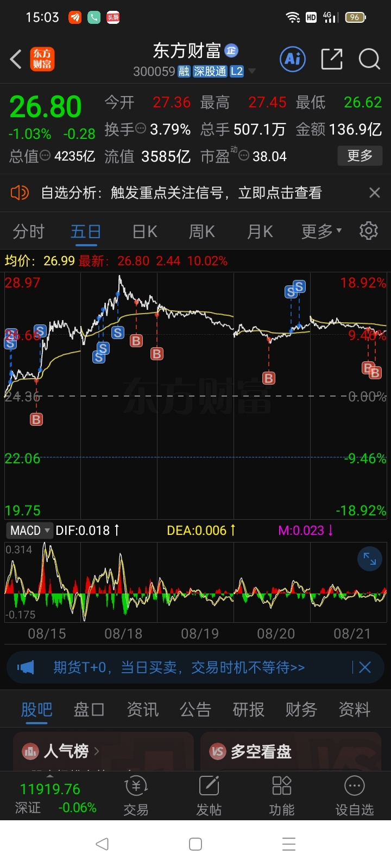
Task: Tap the verified badge beside 东方财富 title
Action: (231, 50)
